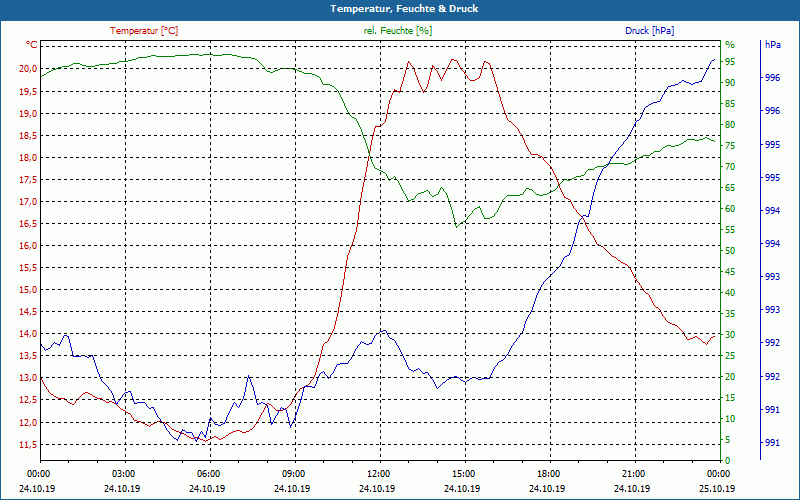Click temperature axis value '18,5'
The height and width of the screenshot is (500, 800).
point(28,135)
